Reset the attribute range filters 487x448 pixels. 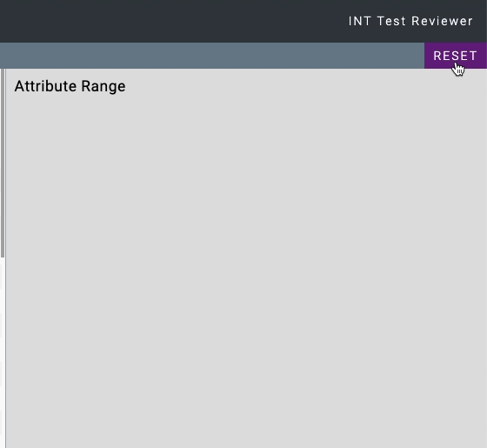(456, 56)
